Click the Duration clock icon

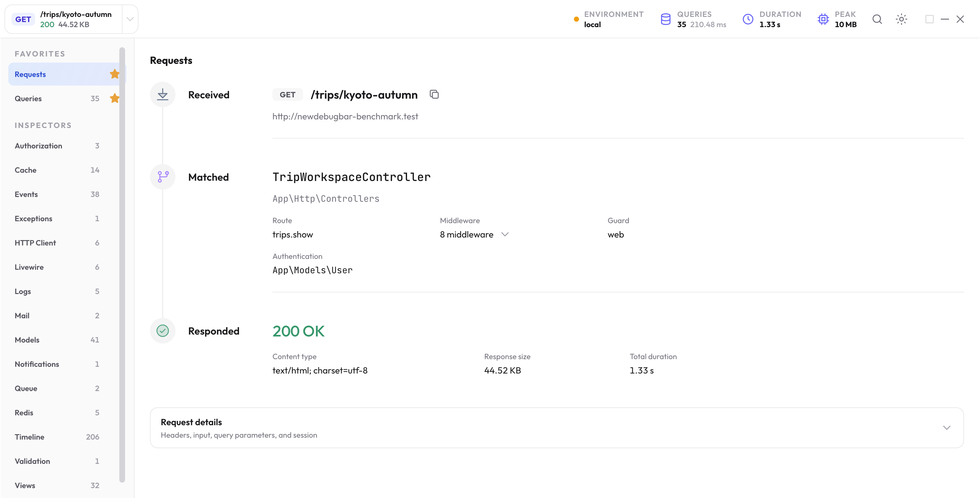tap(748, 19)
